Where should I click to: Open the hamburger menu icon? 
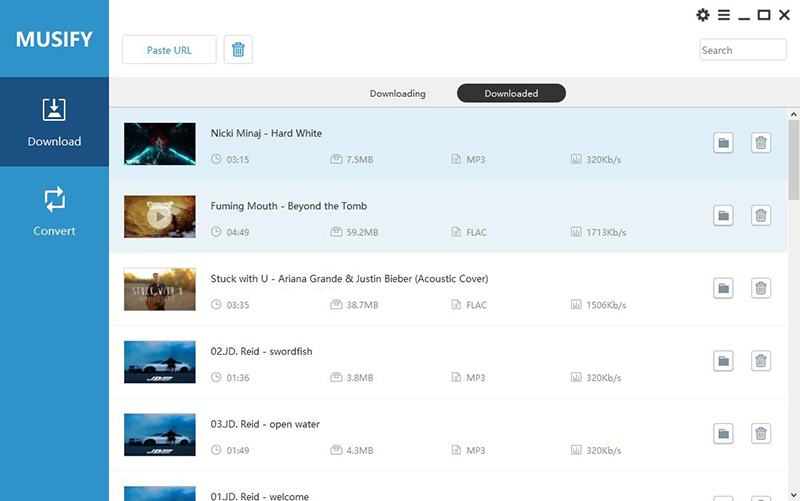[723, 15]
